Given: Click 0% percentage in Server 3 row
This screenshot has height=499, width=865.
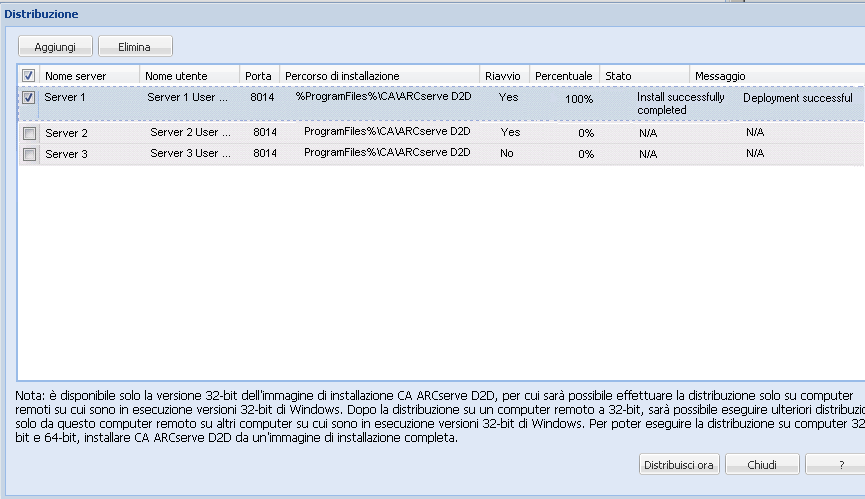Looking at the screenshot, I should point(586,154).
